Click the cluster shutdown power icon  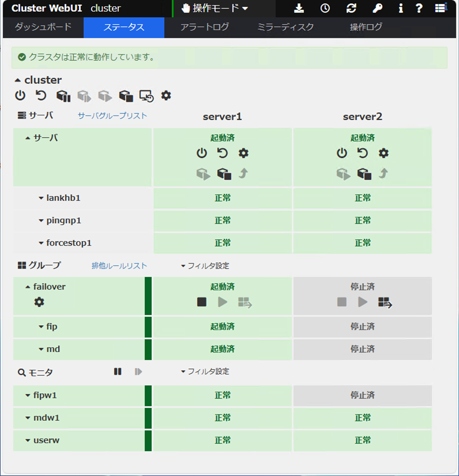20,95
